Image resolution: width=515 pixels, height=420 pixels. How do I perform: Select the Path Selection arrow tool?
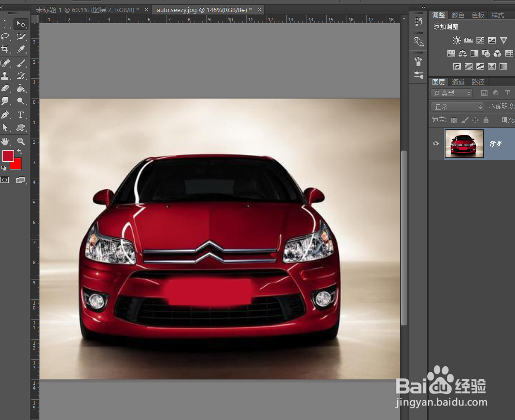click(5, 127)
